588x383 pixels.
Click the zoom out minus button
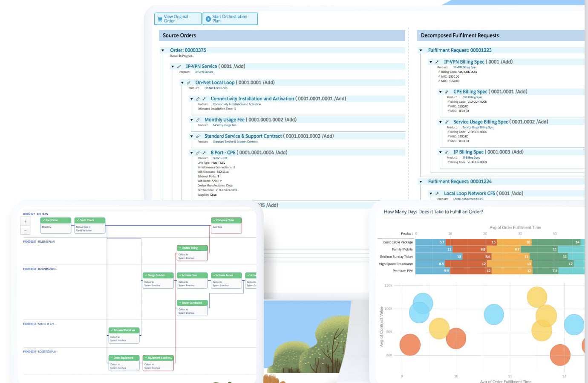pyautogui.click(x=25, y=230)
